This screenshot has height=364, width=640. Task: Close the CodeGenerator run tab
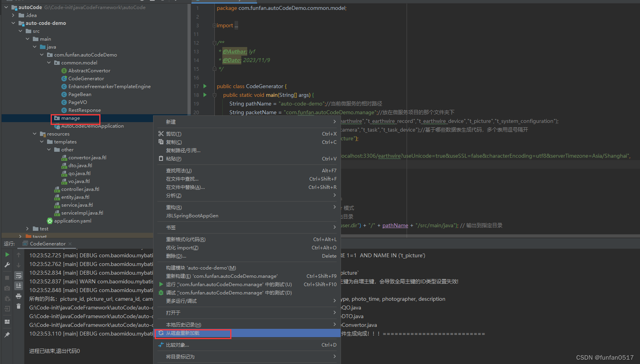click(x=70, y=244)
